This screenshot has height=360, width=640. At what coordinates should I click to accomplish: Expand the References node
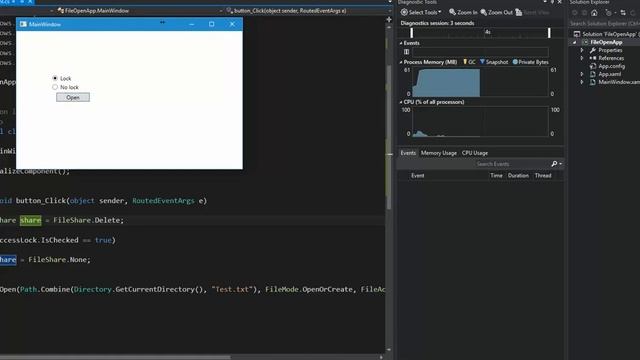point(582,58)
